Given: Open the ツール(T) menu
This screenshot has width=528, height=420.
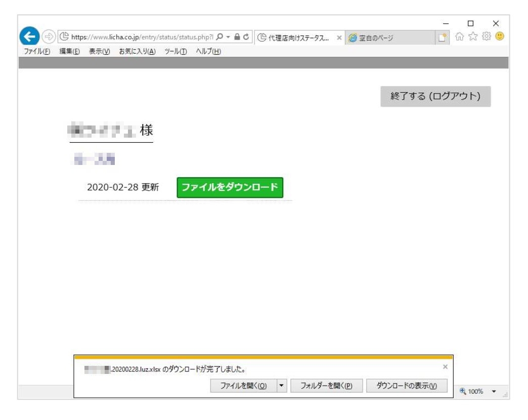Looking at the screenshot, I should click(x=175, y=51).
